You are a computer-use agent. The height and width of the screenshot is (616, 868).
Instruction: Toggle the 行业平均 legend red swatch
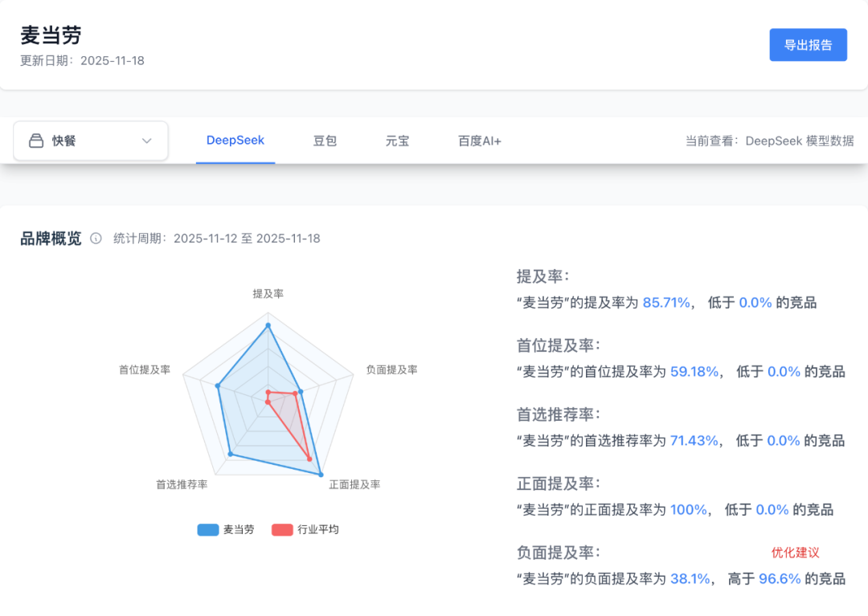(x=282, y=530)
